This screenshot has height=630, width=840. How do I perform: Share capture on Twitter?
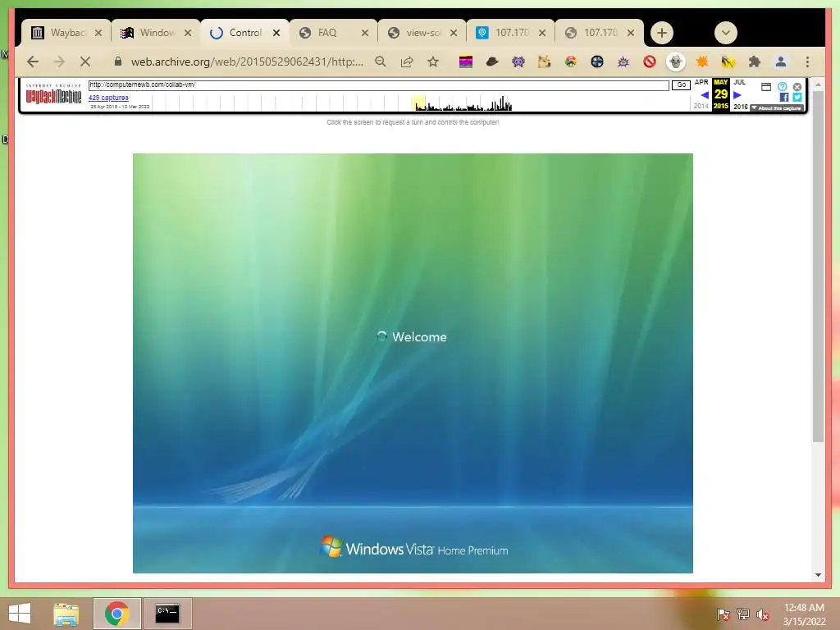pyautogui.click(x=797, y=97)
